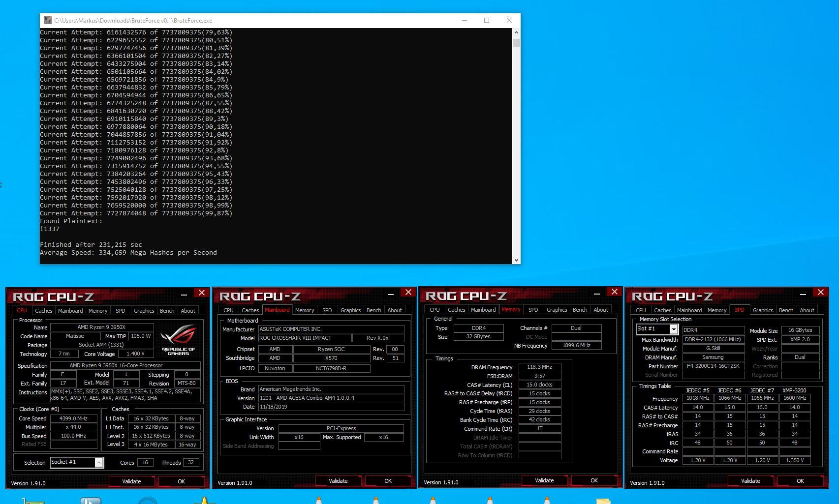Click the DRAM Frequency 118.3 MHz value

(540, 367)
